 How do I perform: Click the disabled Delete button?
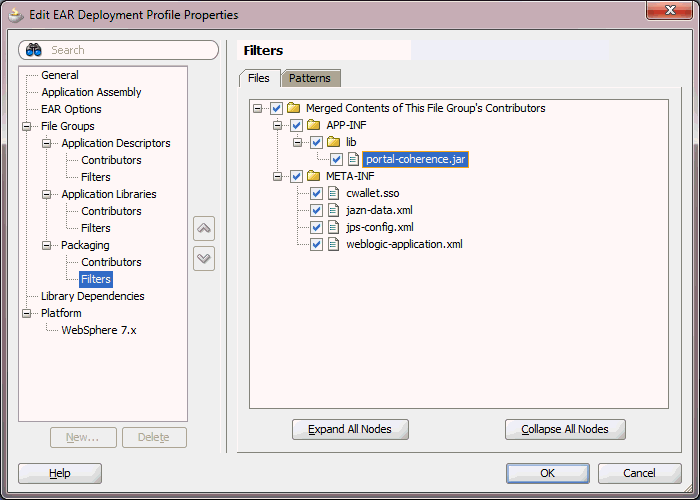154,437
